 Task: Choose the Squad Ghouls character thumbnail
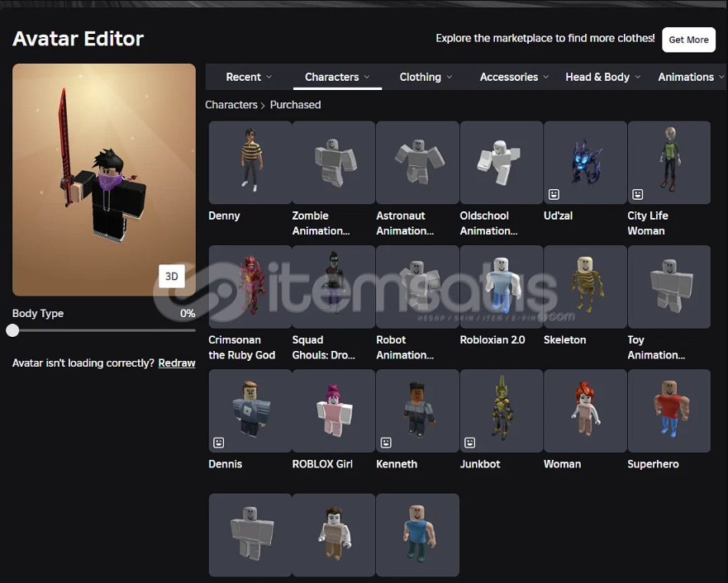pos(334,287)
